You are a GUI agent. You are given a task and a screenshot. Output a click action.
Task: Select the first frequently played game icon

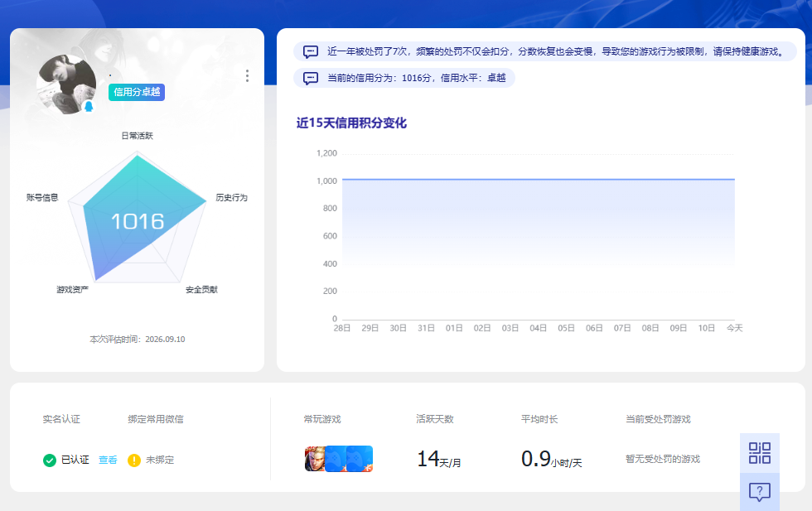(x=314, y=459)
